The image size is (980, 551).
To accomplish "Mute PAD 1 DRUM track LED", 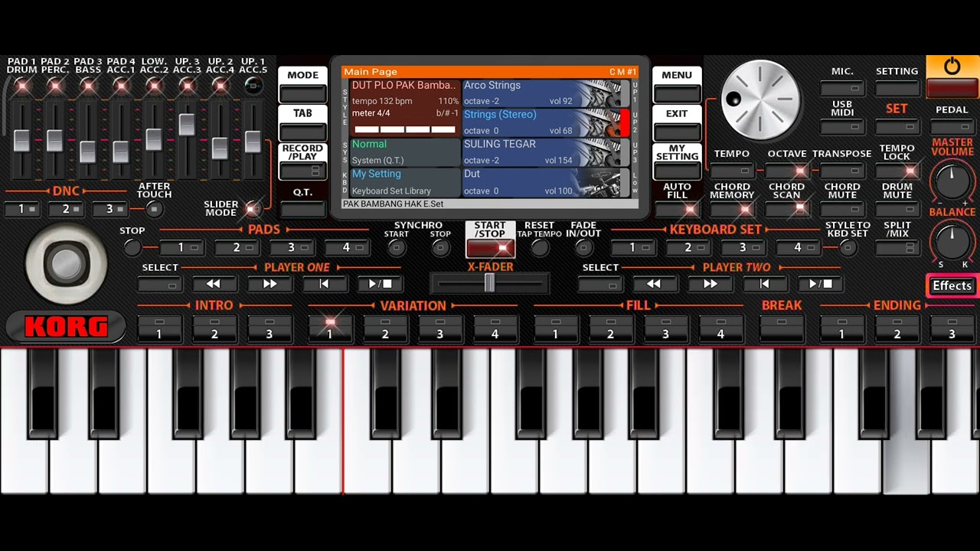I will (x=22, y=86).
